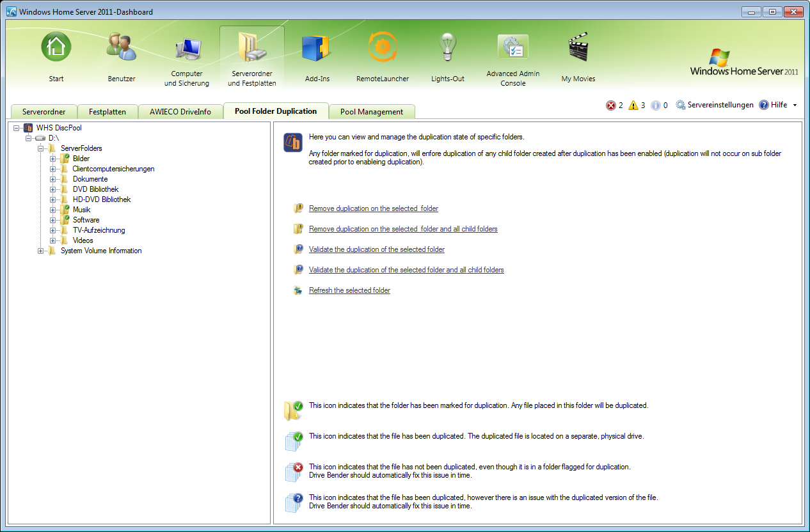Expand the Clientcomputersicherungen folder node
Screen dimensions: 810x532
53,169
